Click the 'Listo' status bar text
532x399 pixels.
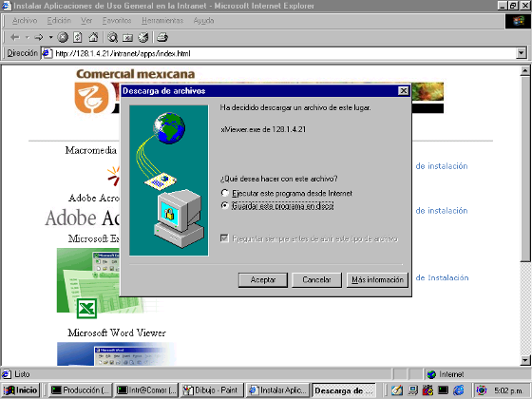22,374
